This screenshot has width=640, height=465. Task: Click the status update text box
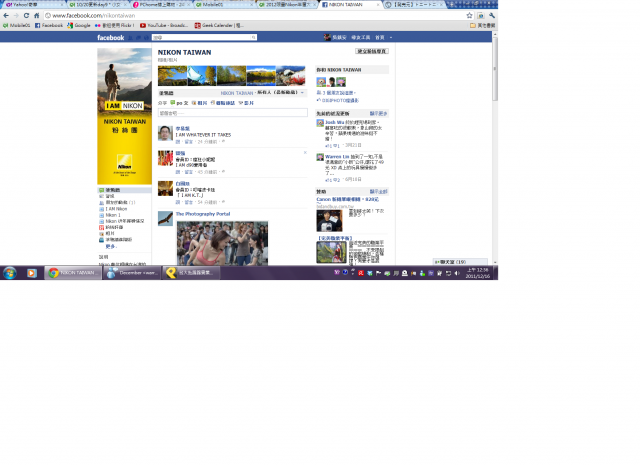(233, 113)
